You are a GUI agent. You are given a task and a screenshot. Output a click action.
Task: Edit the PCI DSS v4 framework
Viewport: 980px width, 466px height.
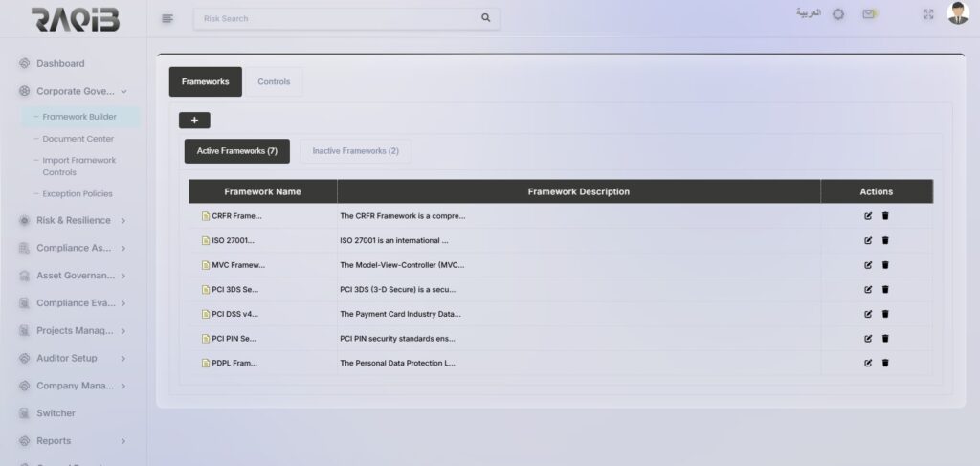tap(868, 314)
